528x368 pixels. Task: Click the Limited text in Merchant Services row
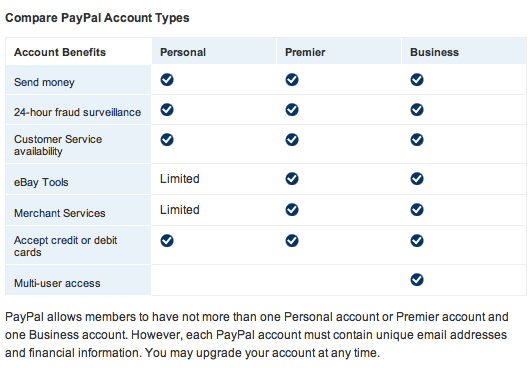click(x=179, y=210)
